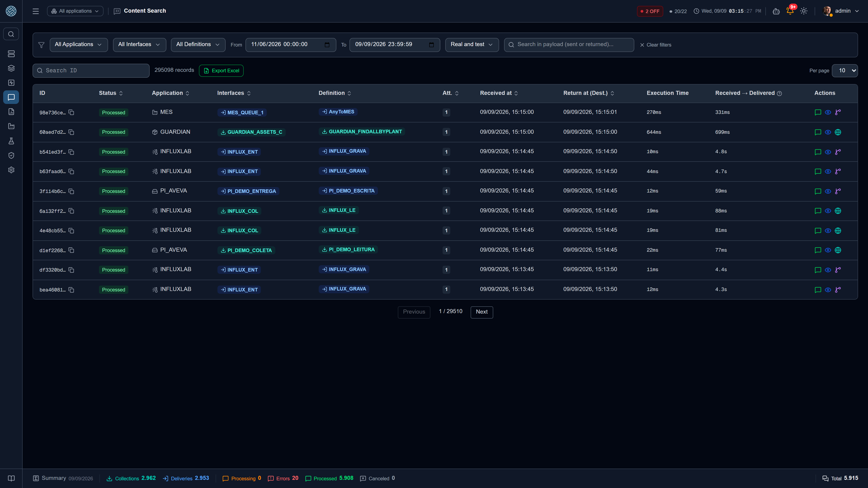Click Clear filters
Screen dimensions: 868x488
point(655,45)
